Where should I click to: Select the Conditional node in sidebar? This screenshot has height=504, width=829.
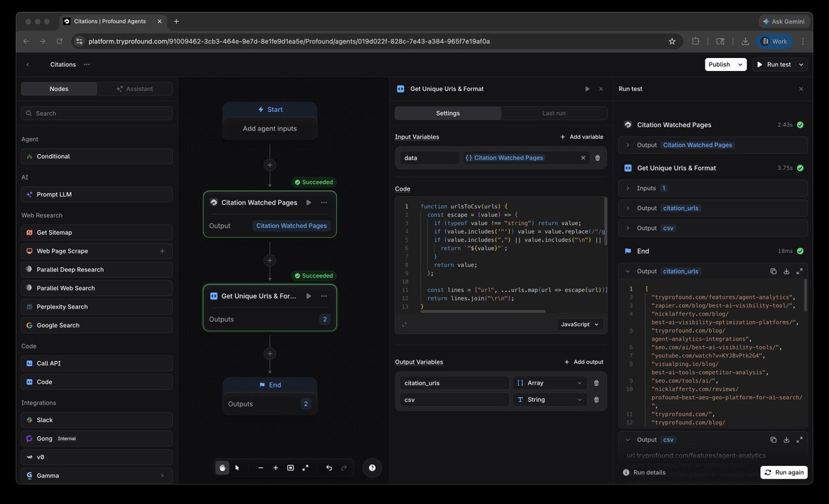(97, 156)
